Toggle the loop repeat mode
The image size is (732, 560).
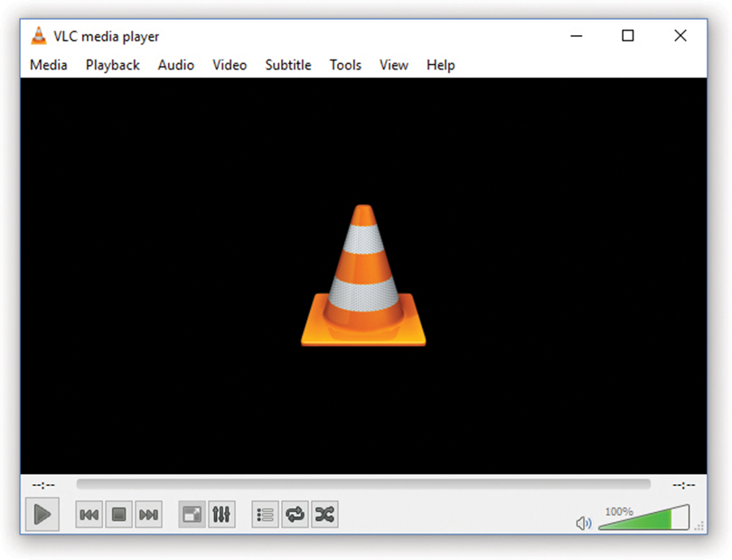tap(295, 514)
